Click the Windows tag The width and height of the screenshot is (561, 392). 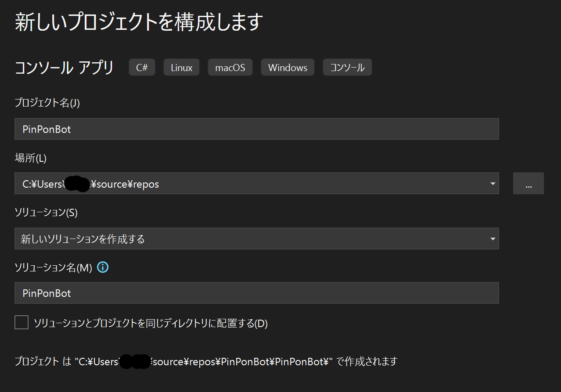[288, 68]
